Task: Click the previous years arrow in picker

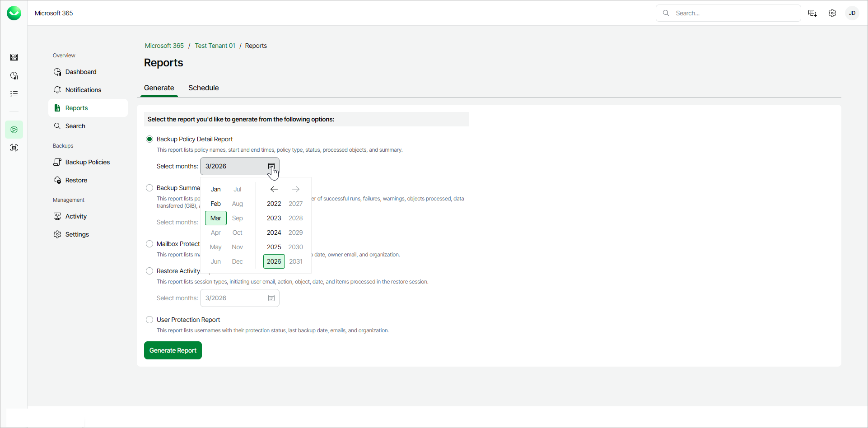Action: pos(274,189)
